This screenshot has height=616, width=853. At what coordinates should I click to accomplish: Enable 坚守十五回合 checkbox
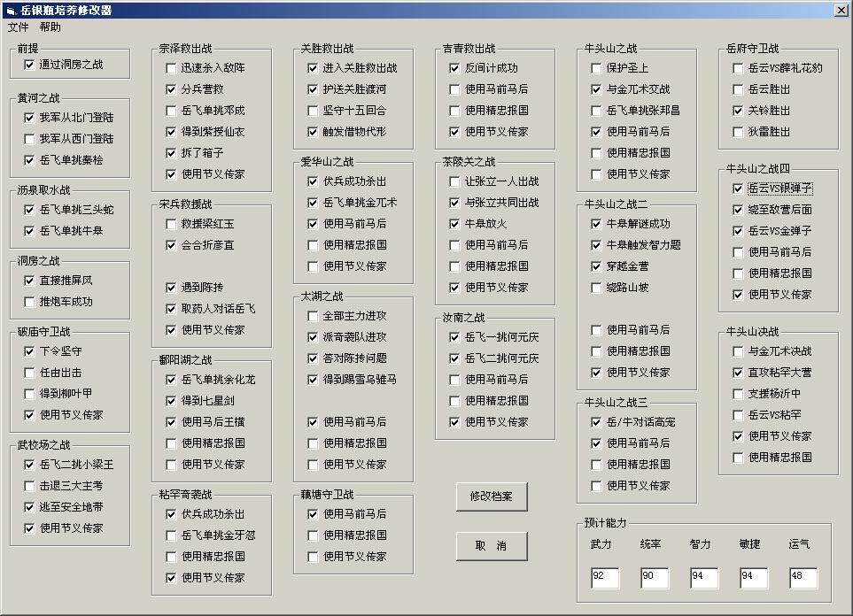click(x=313, y=111)
